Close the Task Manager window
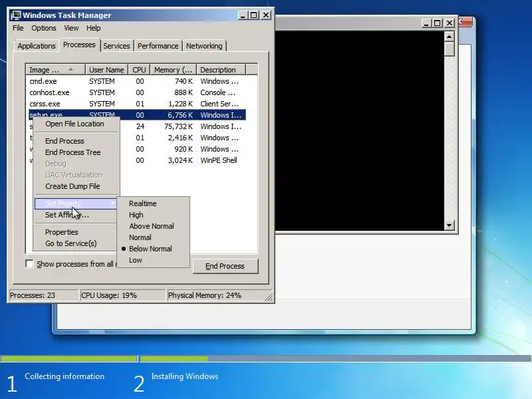The width and height of the screenshot is (532, 399). coord(266,15)
